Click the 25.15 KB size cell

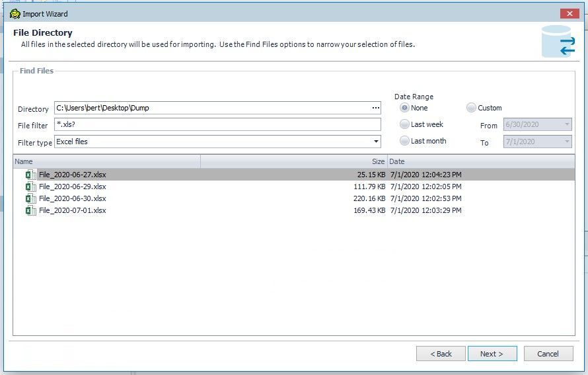[371, 175]
